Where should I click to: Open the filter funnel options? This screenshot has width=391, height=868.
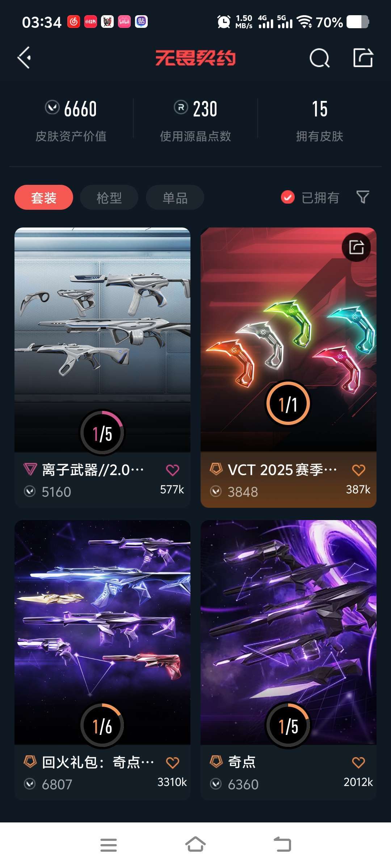(363, 197)
